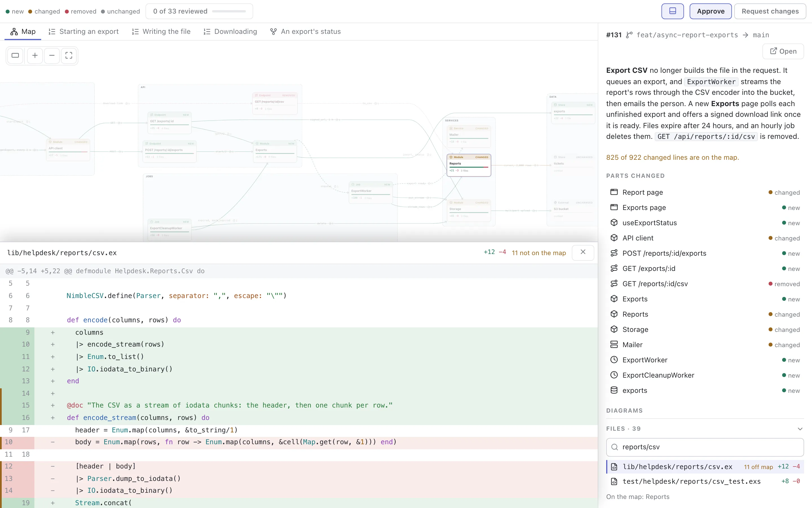Close the csv.ex diff panel
The image size is (812, 508).
pos(583,252)
